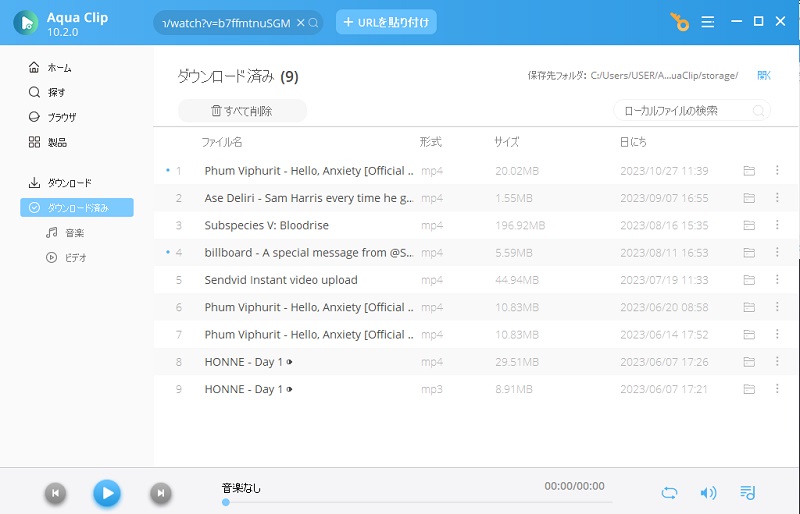800x514 pixels.
Task: Open folder for Subspecies V: Bloodrise
Action: (x=749, y=226)
